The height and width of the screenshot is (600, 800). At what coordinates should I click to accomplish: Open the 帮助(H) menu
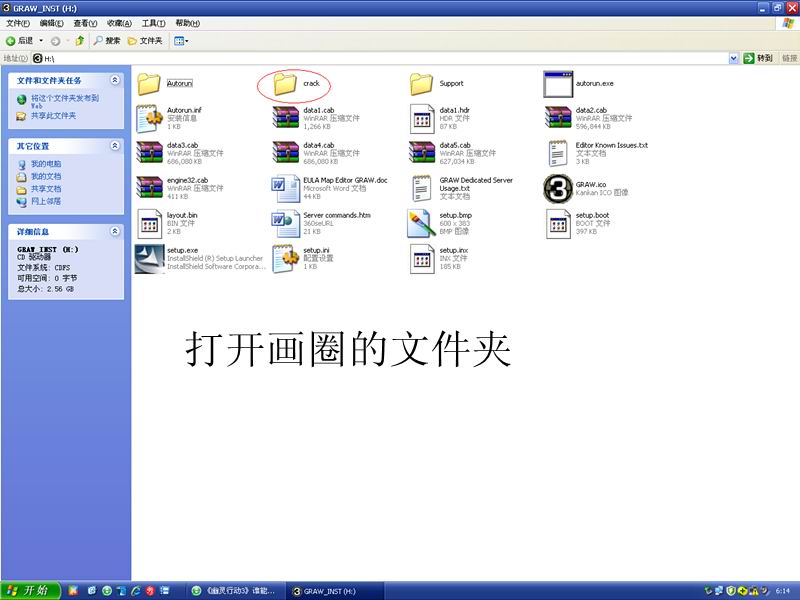pos(187,23)
